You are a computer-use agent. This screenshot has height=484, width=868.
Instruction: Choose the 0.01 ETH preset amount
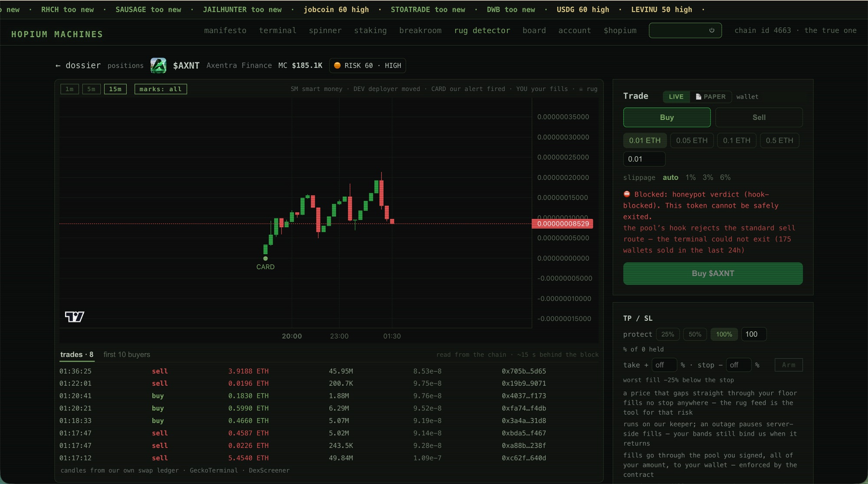pyautogui.click(x=645, y=141)
